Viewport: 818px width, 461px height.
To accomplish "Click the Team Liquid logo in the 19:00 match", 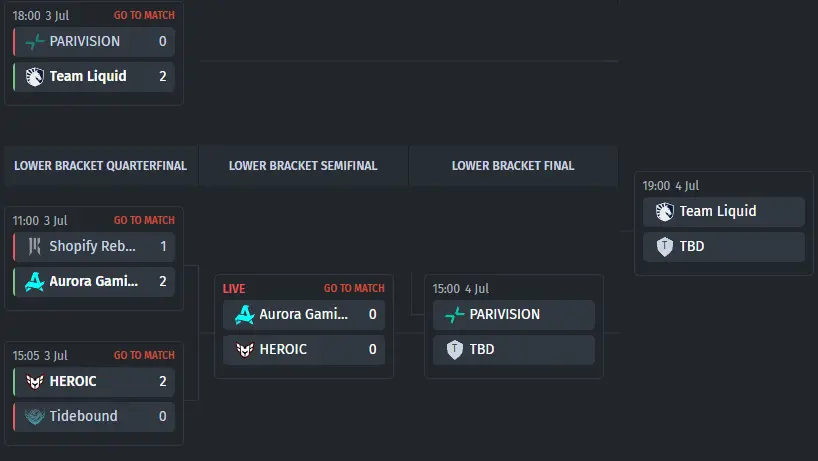I will click(x=665, y=212).
